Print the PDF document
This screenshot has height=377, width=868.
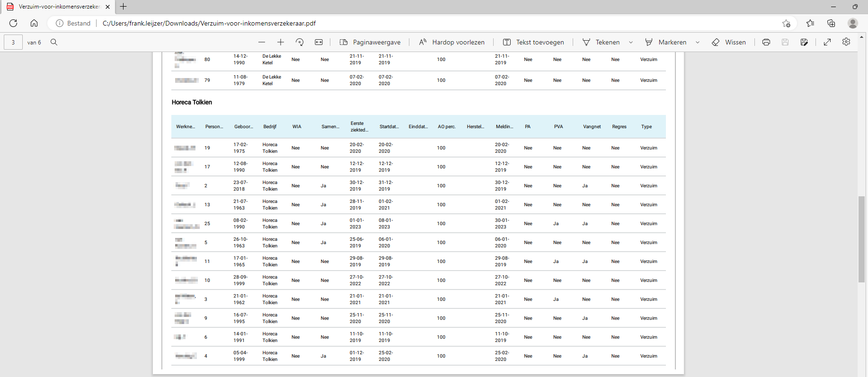[x=766, y=42]
